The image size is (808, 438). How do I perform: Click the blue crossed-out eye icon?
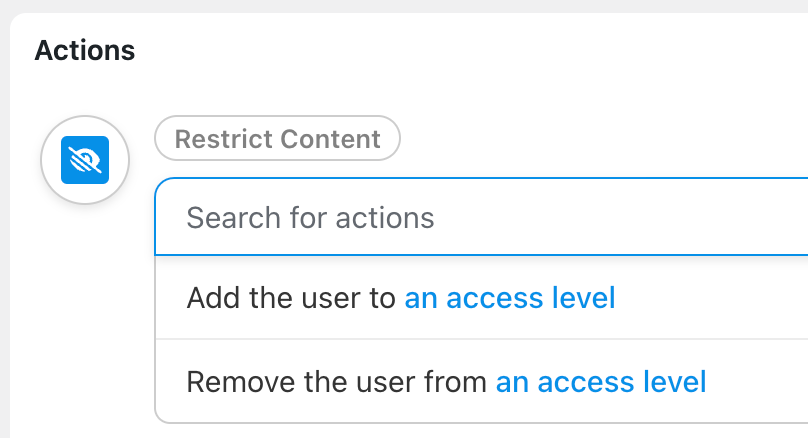coord(85,160)
